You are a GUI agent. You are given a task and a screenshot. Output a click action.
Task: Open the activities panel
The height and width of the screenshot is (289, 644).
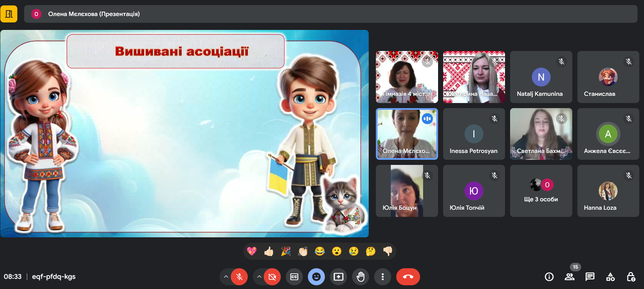[x=610, y=277]
